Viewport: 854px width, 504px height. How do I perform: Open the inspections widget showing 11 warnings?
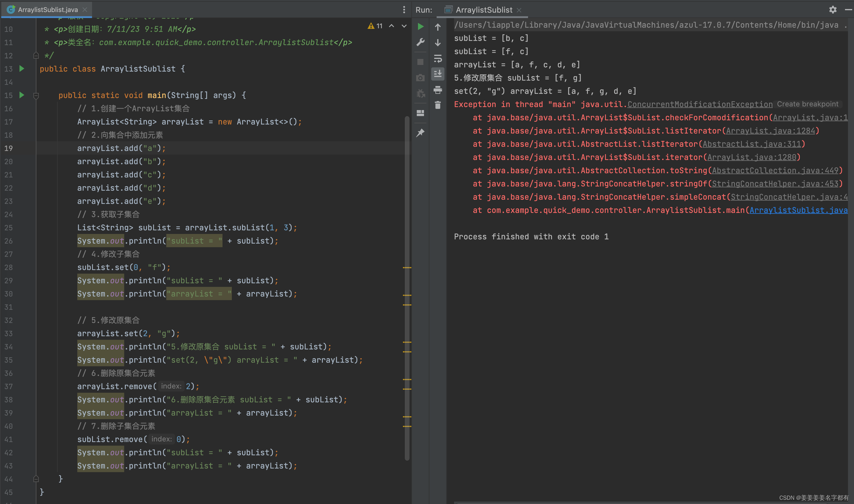coord(375,26)
